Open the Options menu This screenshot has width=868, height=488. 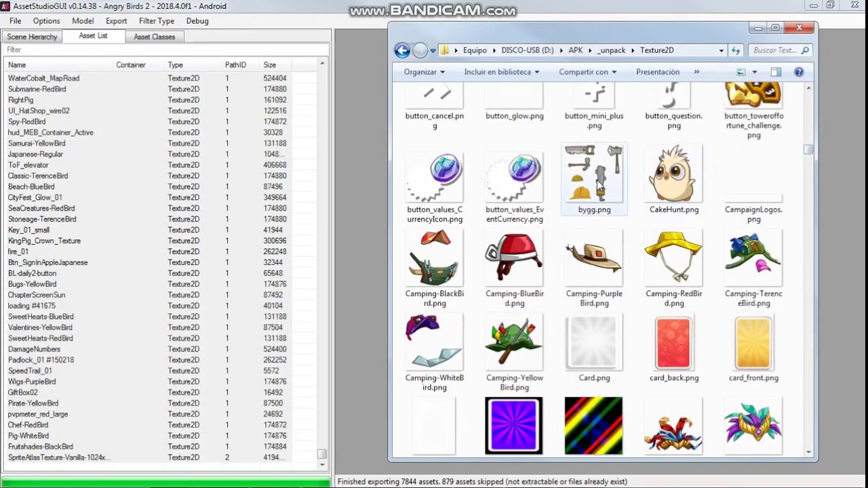click(x=47, y=21)
